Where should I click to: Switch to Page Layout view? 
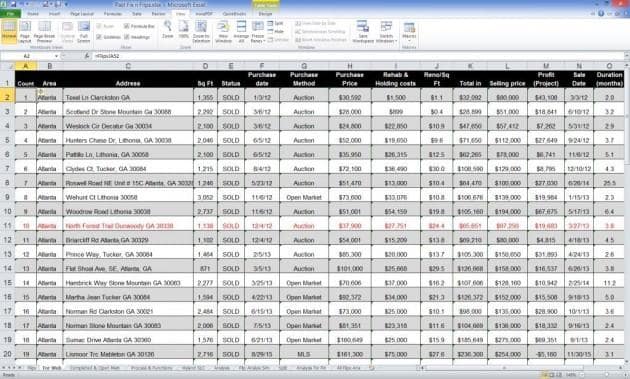click(25, 31)
